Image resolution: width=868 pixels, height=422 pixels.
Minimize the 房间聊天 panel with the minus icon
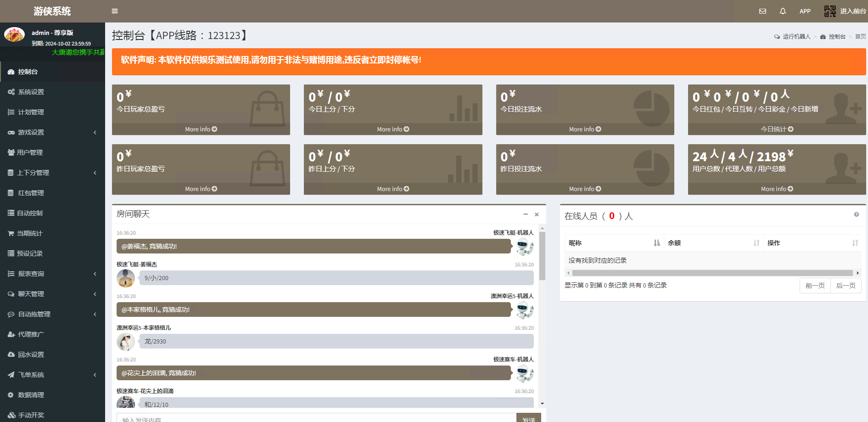(526, 214)
